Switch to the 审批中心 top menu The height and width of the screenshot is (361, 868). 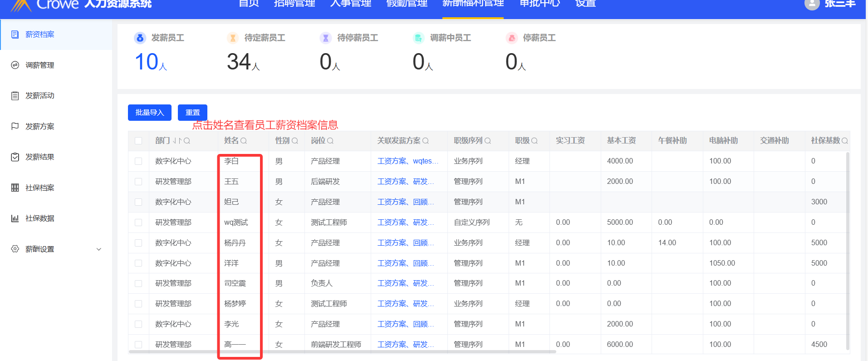click(539, 4)
